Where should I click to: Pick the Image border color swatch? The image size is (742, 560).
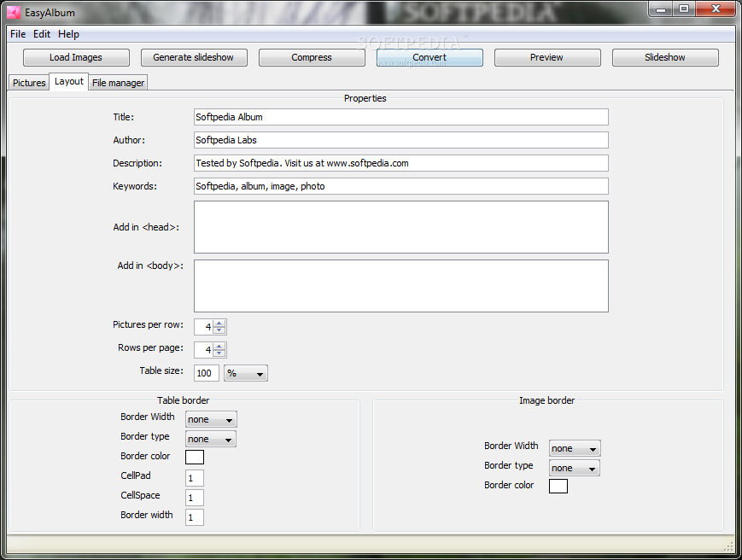pos(558,487)
